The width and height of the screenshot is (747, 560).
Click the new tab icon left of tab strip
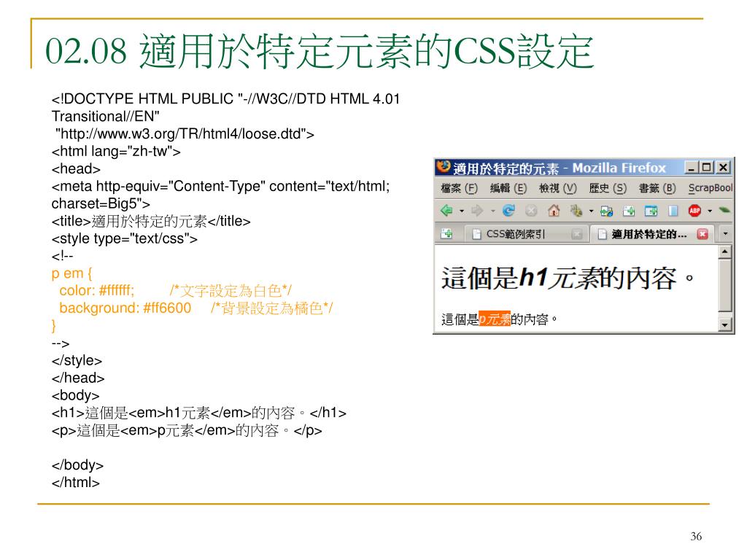click(447, 233)
